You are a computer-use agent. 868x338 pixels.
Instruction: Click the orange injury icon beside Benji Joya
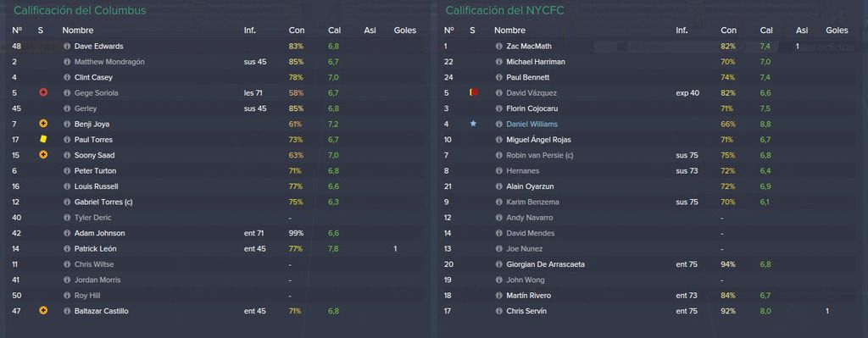pos(43,124)
